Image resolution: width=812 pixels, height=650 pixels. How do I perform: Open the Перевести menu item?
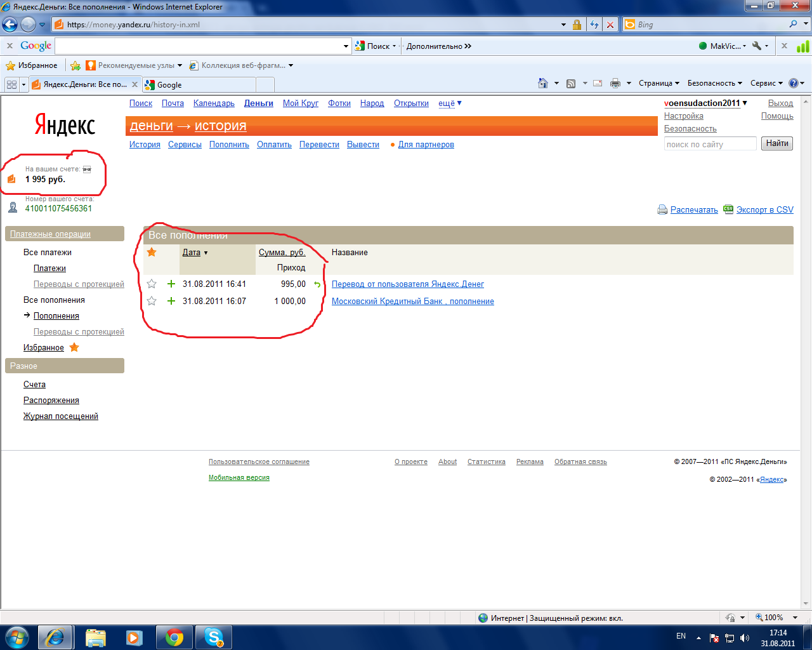tap(319, 144)
